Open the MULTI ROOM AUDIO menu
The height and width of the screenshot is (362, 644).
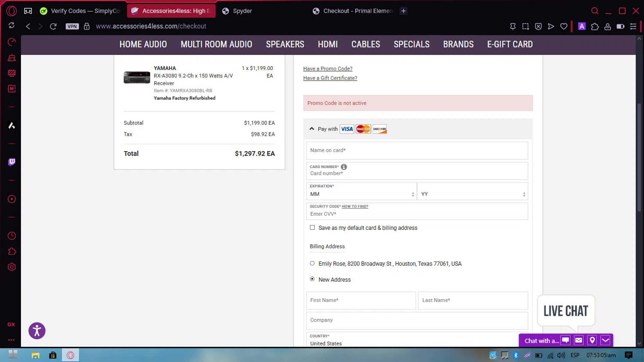[216, 44]
